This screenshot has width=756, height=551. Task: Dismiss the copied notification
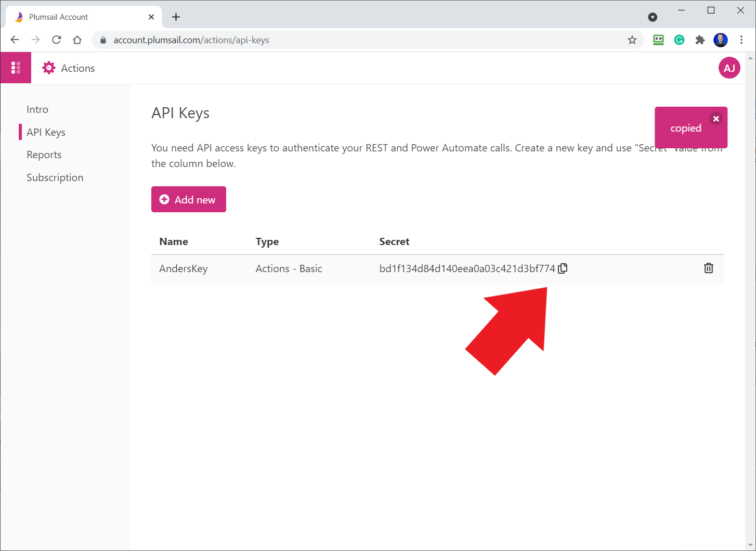pos(716,118)
